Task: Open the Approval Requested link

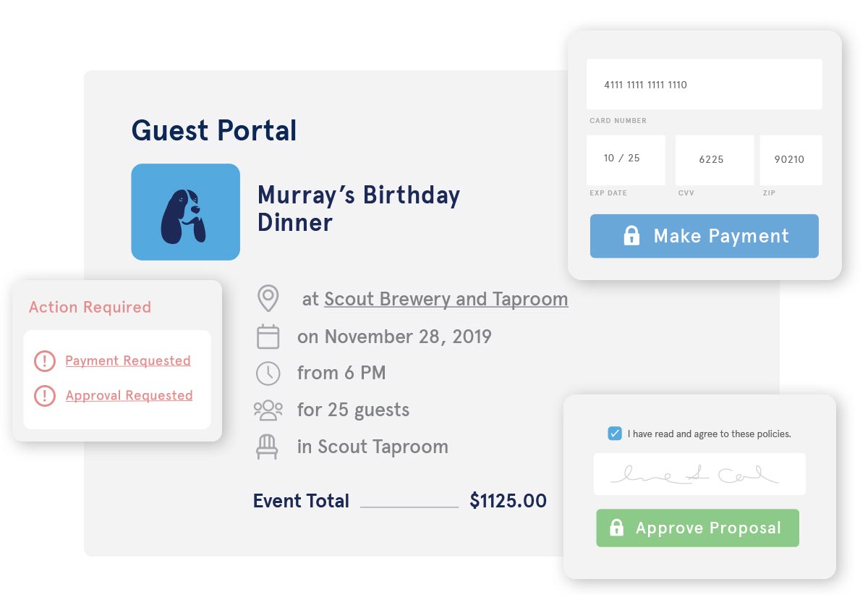Action: [129, 395]
